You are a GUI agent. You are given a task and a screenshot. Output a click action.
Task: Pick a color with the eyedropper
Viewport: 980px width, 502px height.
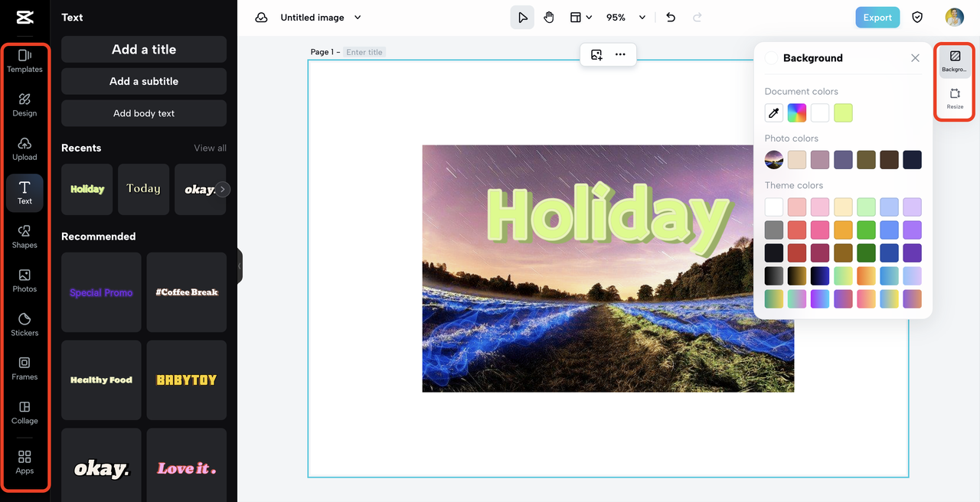(x=774, y=113)
